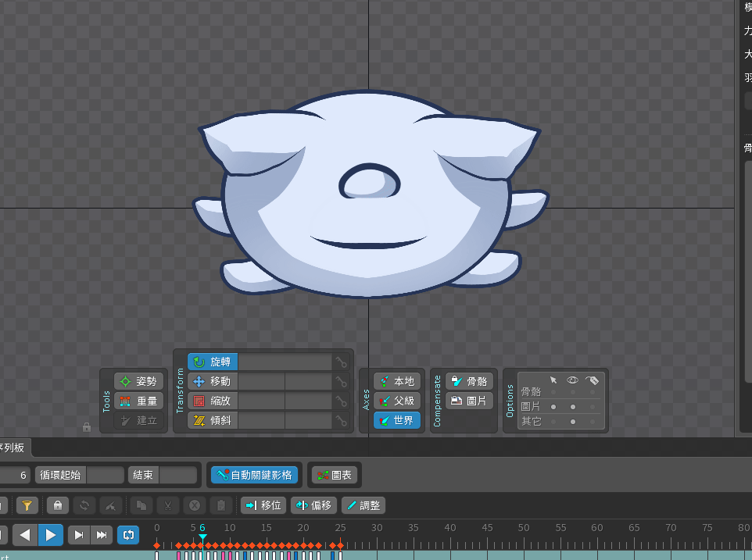Toggle 骨骼 selectable dot in Options
The width and height of the screenshot is (752, 560).
point(553,392)
